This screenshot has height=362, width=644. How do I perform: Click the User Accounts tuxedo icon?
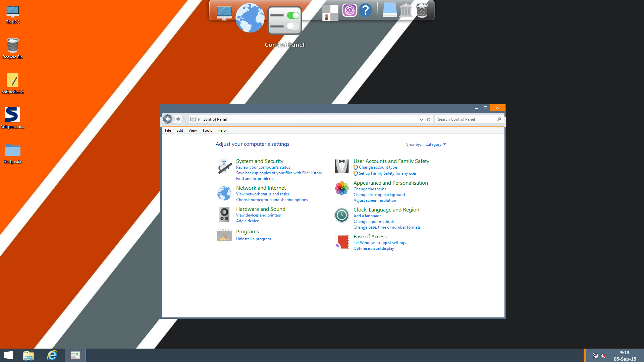[341, 166]
